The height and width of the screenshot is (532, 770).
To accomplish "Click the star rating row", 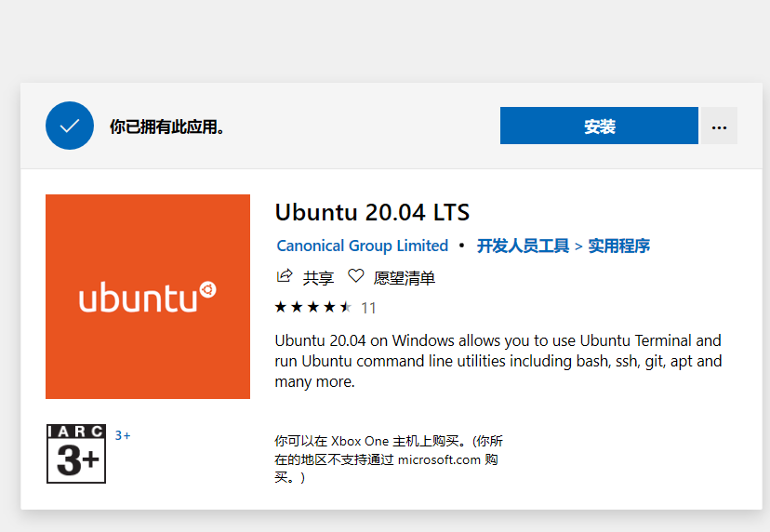I will click(x=313, y=307).
